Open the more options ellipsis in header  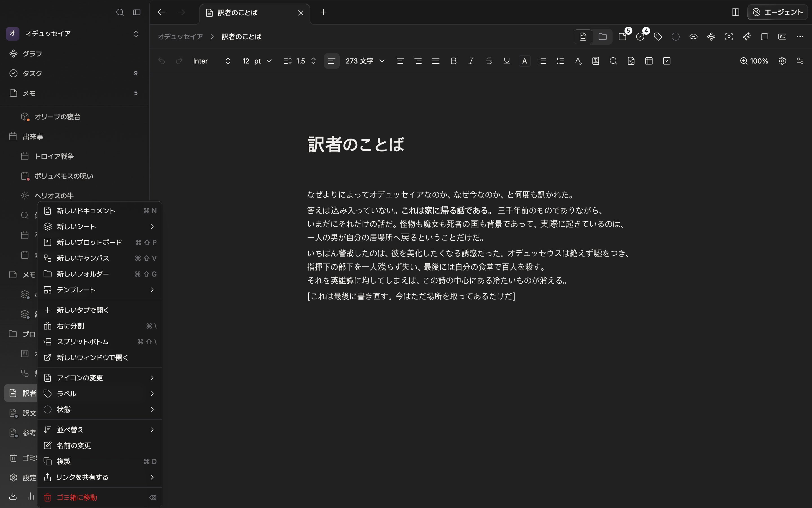(x=800, y=37)
